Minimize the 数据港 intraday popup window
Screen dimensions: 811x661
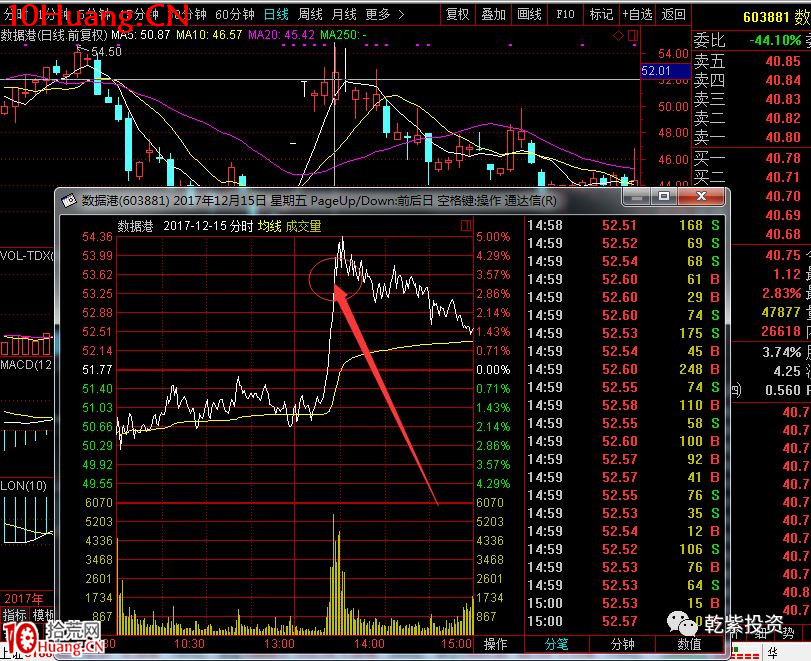click(639, 197)
